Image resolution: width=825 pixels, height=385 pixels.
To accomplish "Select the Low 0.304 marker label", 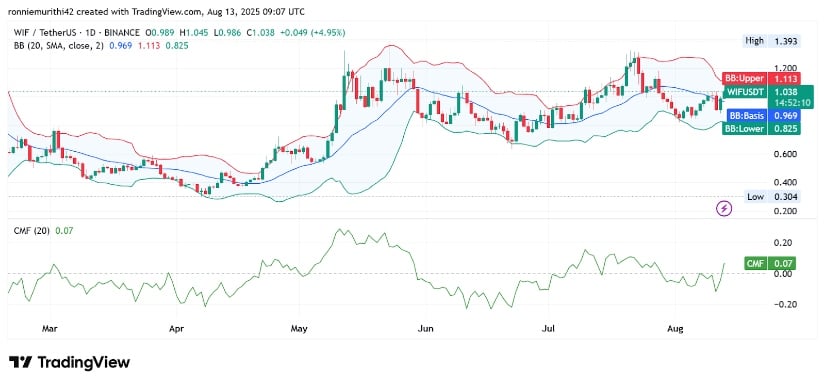I will click(773, 197).
